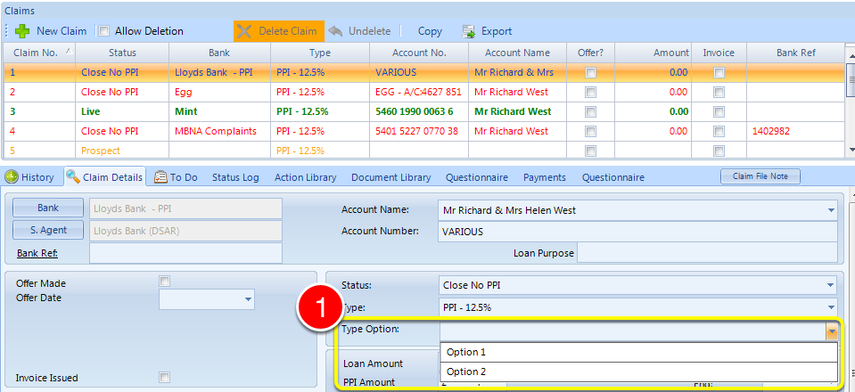Click the Claim File Note button

[761, 176]
